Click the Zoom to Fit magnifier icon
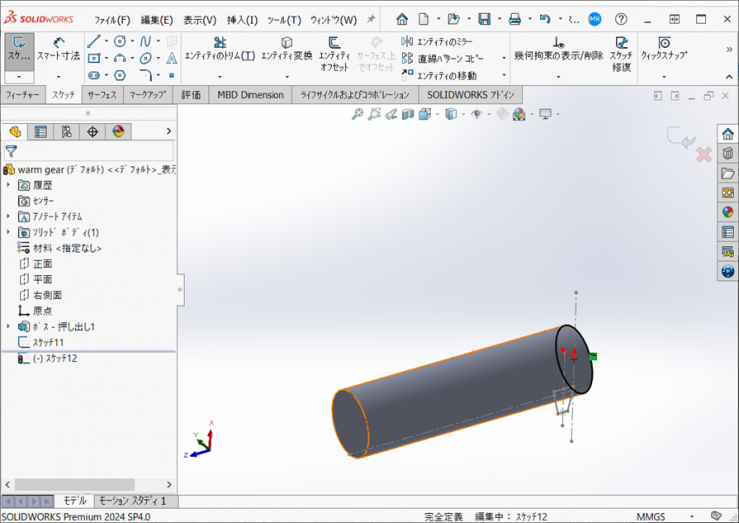 (357, 114)
